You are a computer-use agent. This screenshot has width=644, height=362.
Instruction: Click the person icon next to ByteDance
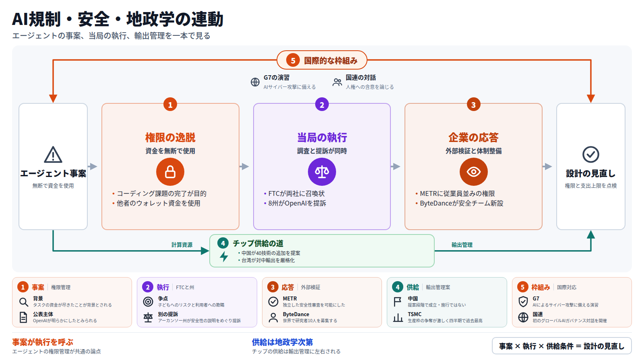point(273,317)
